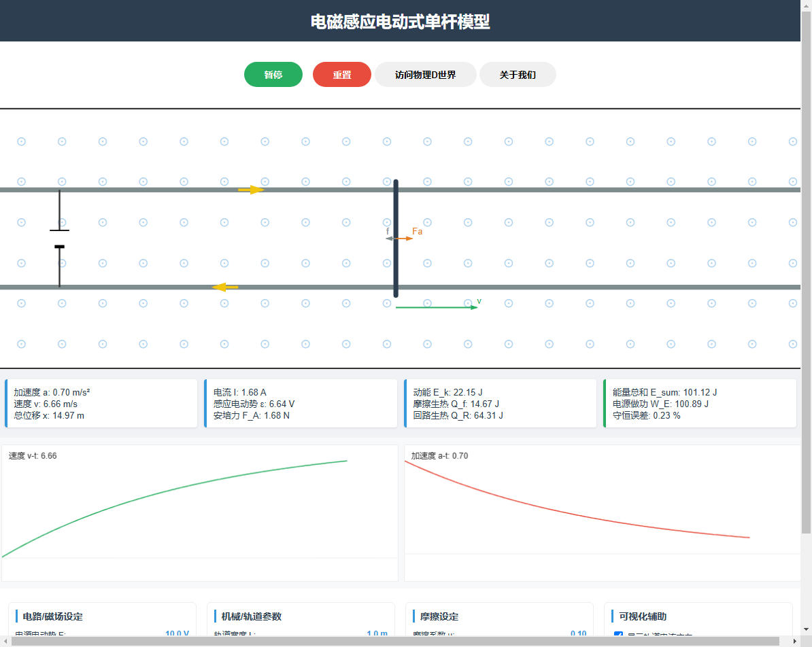This screenshot has width=812, height=647.
Task: Click the gray friction arrow labeled f
Action: pyautogui.click(x=389, y=239)
